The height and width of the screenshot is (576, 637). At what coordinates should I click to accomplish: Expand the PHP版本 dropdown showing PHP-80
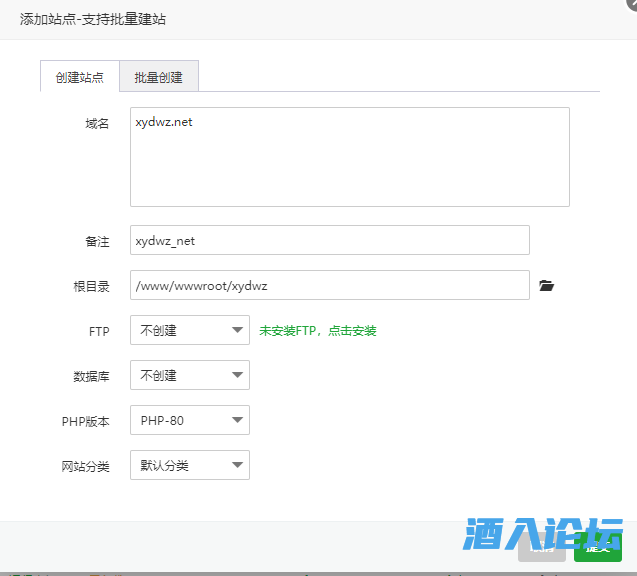190,420
